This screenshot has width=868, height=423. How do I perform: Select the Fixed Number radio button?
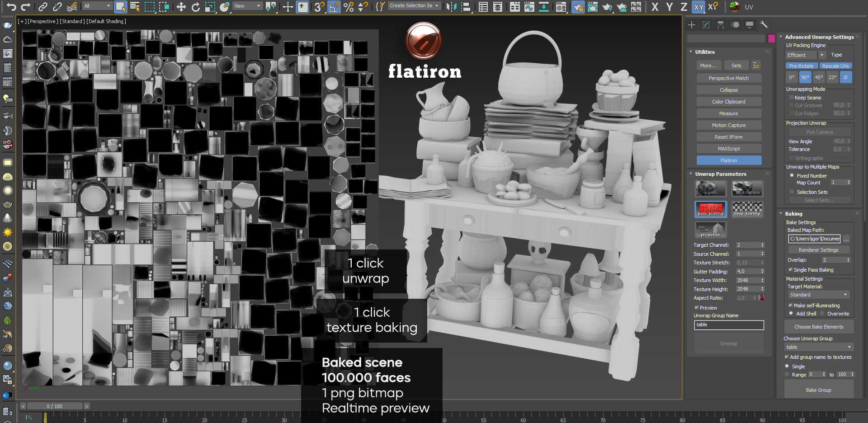tap(792, 176)
